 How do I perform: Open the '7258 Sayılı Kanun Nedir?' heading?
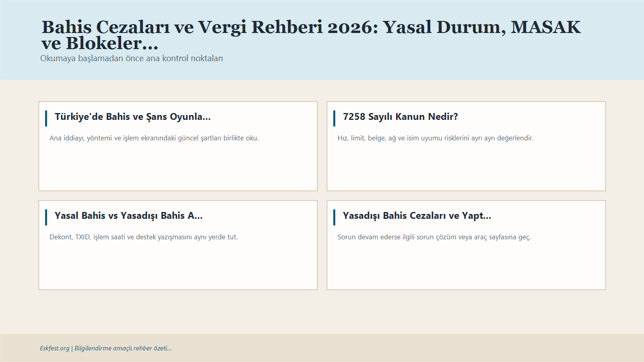point(400,117)
